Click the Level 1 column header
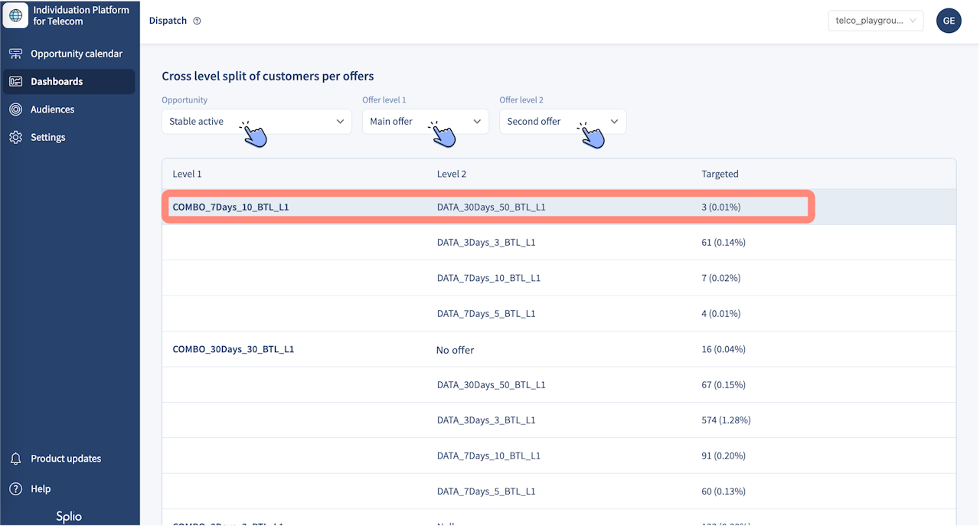The height and width of the screenshot is (526, 980). pyautogui.click(x=187, y=174)
